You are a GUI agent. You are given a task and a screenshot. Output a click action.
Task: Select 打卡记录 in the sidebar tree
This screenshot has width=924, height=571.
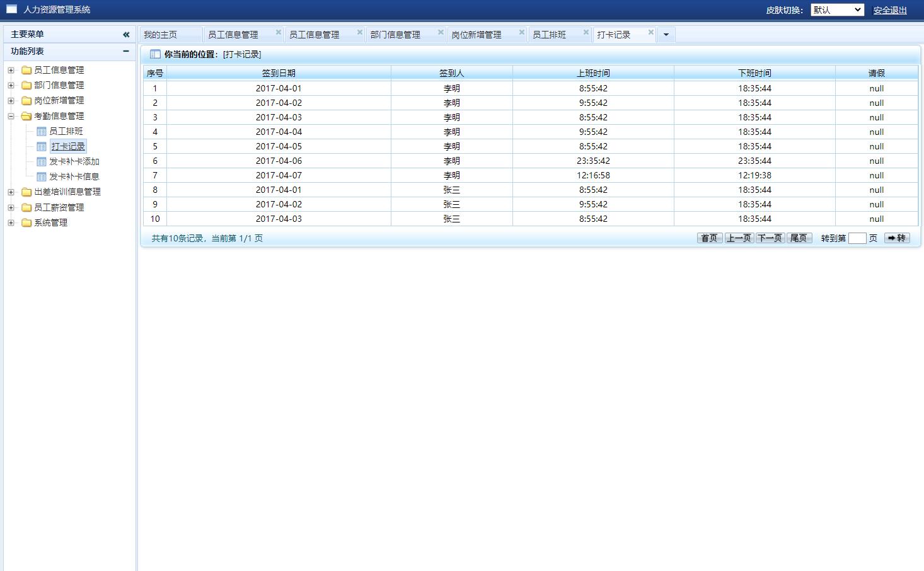(68, 146)
